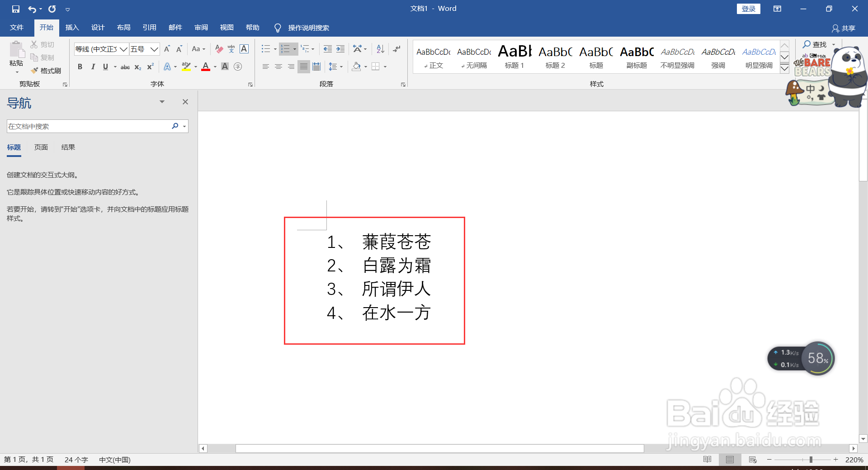Screen dimensions: 868x470
Task: Toggle numbered list formatting
Action: (285, 49)
